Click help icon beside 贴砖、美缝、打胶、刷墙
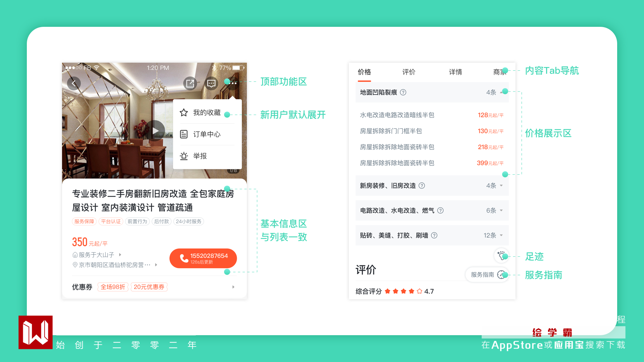The width and height of the screenshot is (644, 362). click(x=434, y=235)
